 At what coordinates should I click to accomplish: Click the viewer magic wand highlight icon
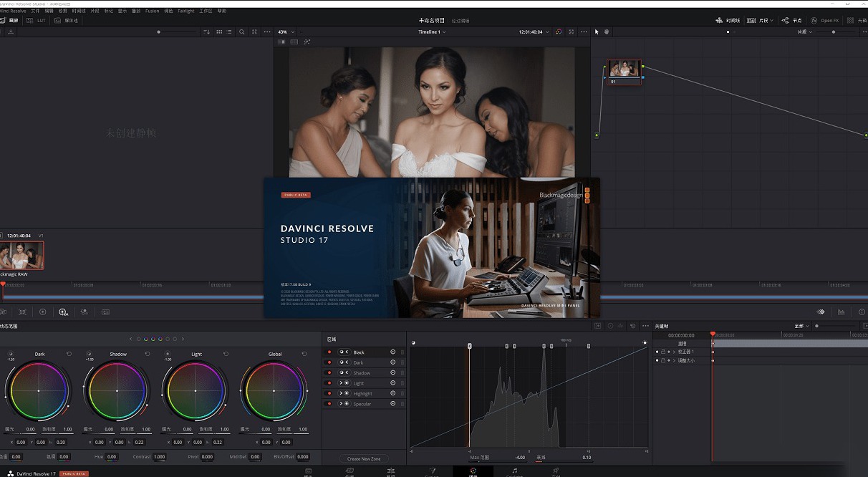307,42
